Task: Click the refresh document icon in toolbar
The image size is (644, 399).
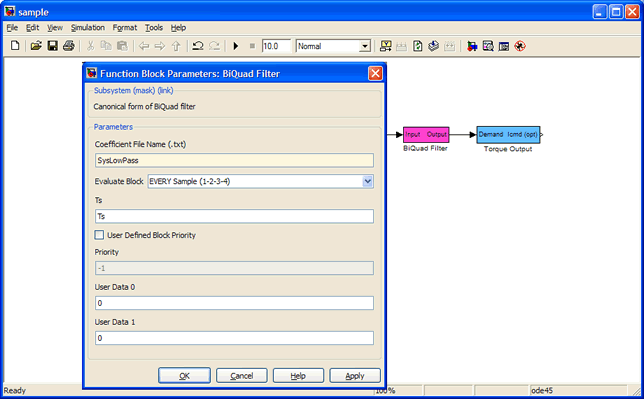Action: pyautogui.click(x=417, y=46)
